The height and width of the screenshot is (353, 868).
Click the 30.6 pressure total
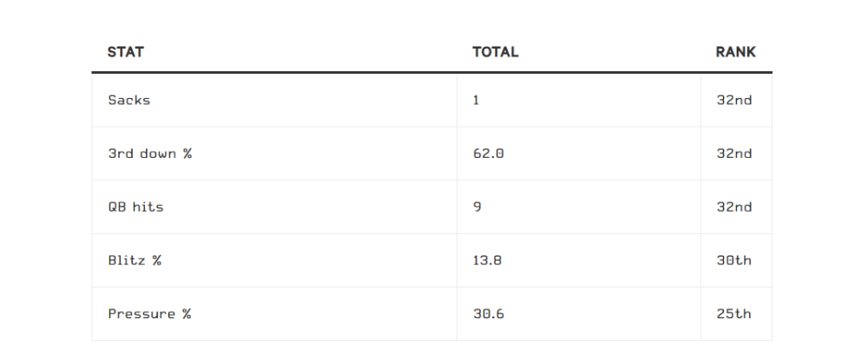pyautogui.click(x=488, y=314)
